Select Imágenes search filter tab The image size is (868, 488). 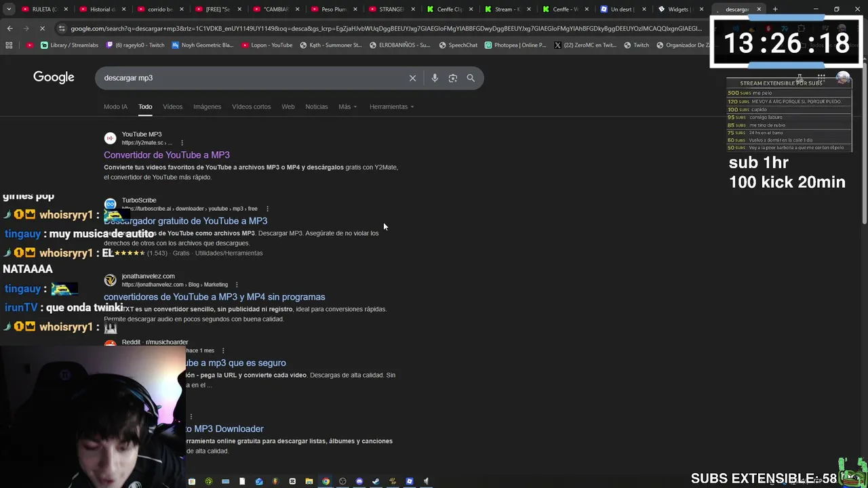click(x=207, y=106)
